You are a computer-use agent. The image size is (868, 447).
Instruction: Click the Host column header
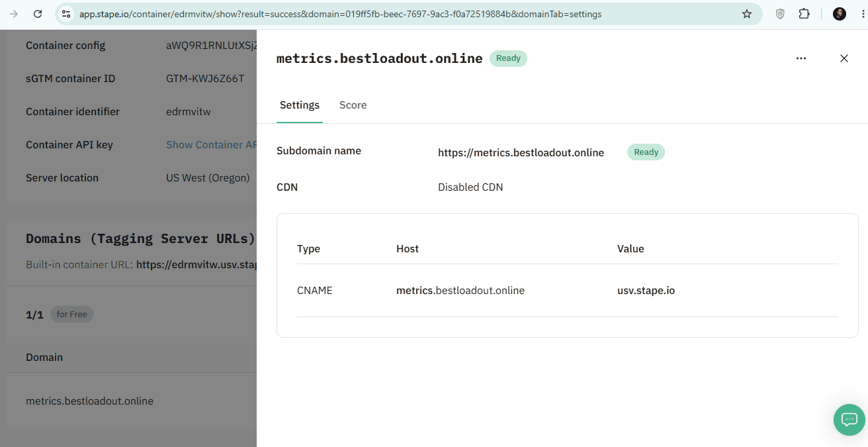(408, 249)
